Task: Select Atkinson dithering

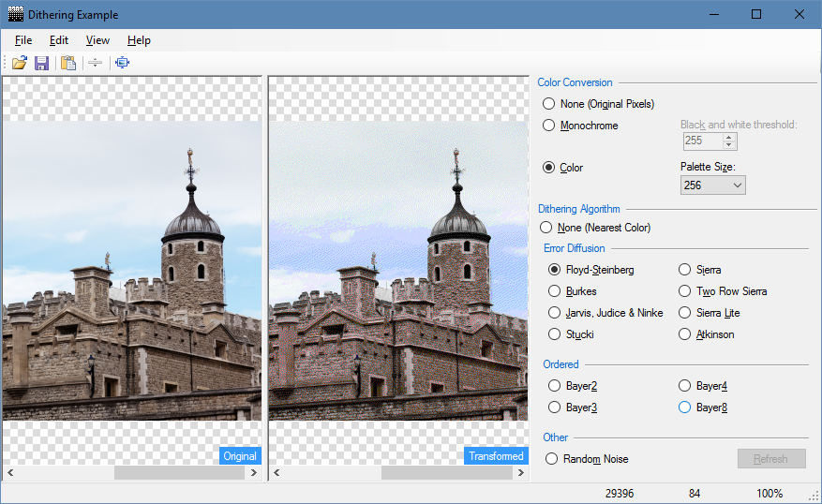Action: point(706,334)
